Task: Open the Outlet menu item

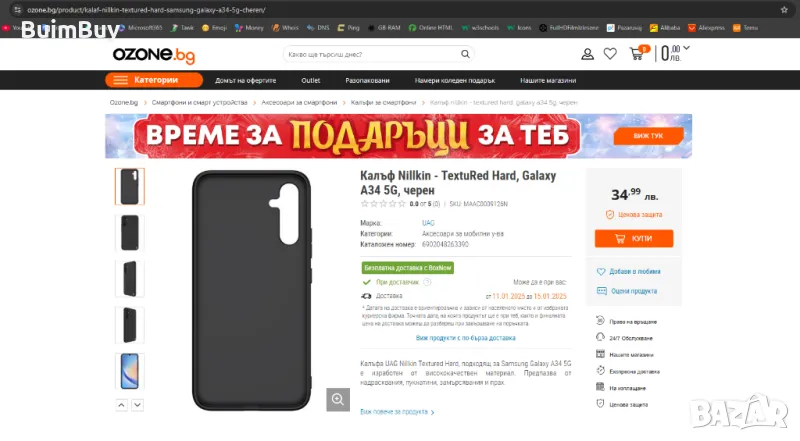Action: (310, 81)
